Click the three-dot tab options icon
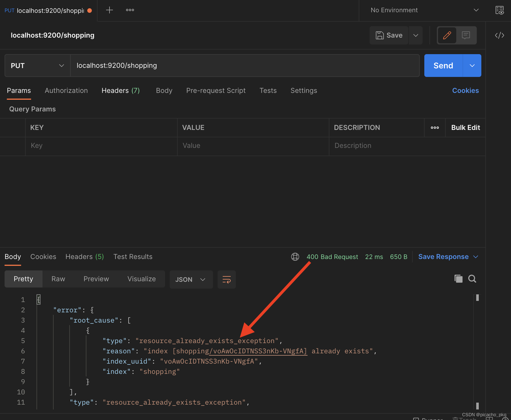 tap(130, 10)
